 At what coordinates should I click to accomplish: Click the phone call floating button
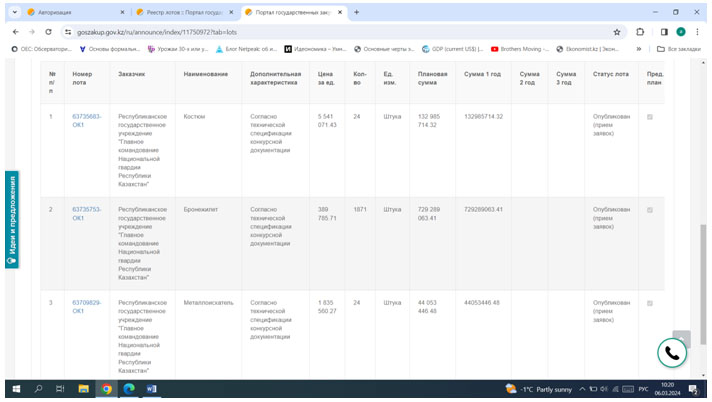tap(672, 353)
